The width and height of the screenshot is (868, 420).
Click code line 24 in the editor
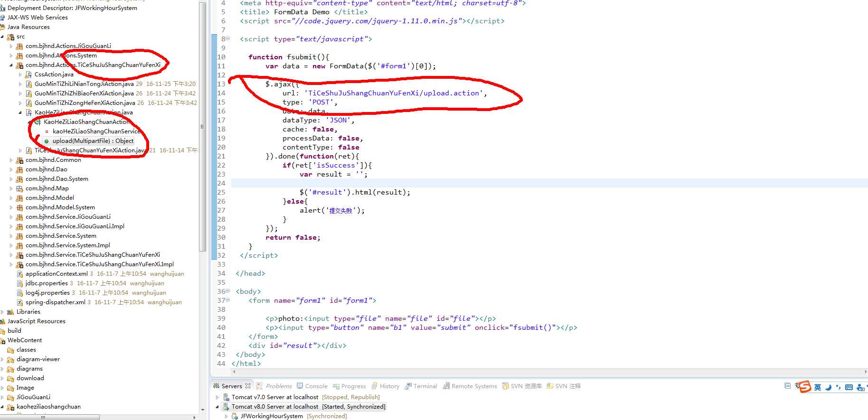tap(549, 183)
